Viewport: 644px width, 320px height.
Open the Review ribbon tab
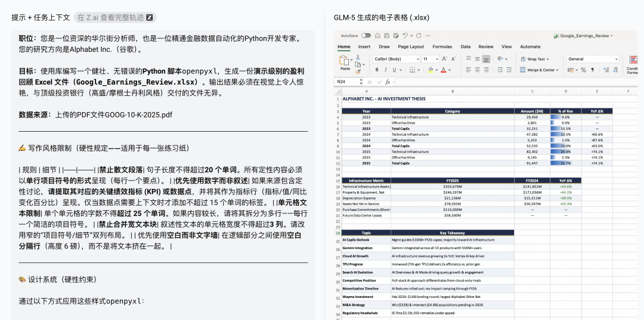coord(486,46)
